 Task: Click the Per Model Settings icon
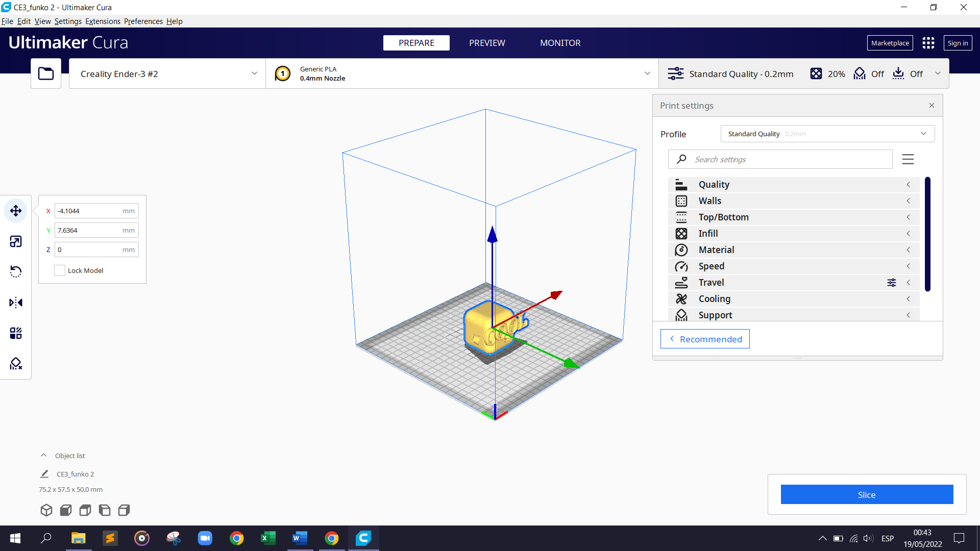tap(16, 333)
